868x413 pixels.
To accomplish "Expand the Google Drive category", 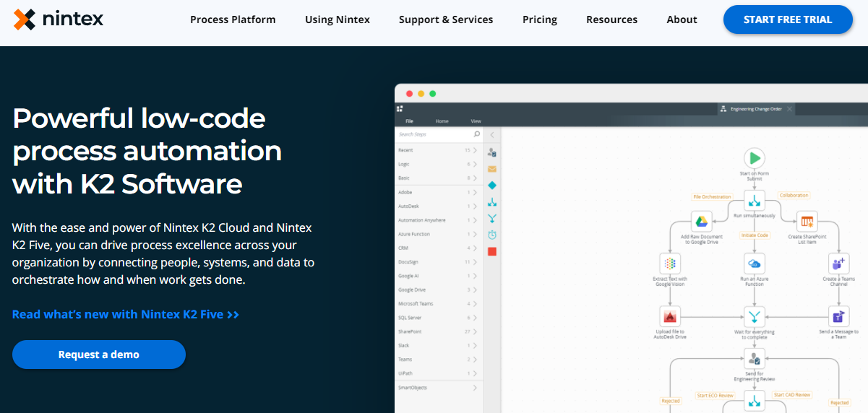I will point(476,290).
